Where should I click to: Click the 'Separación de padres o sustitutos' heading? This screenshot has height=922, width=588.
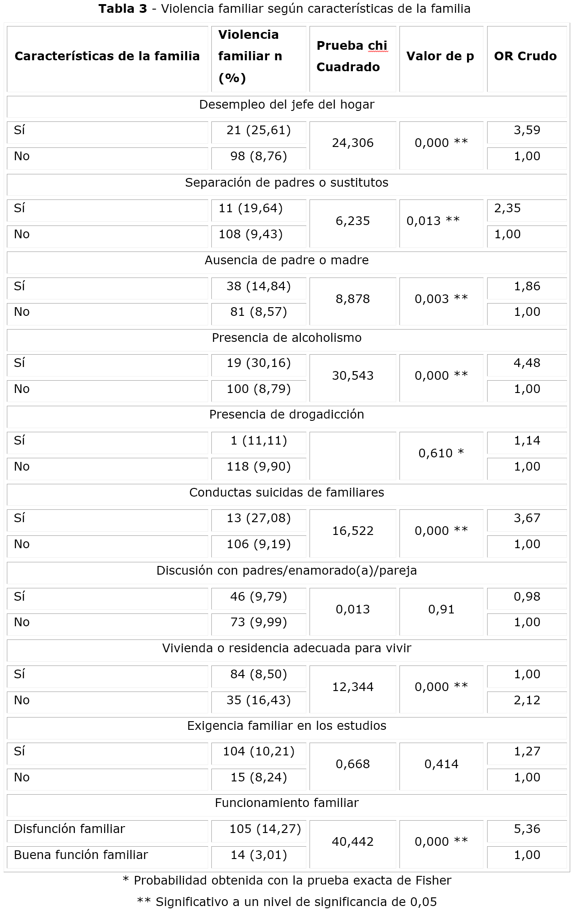tap(287, 183)
